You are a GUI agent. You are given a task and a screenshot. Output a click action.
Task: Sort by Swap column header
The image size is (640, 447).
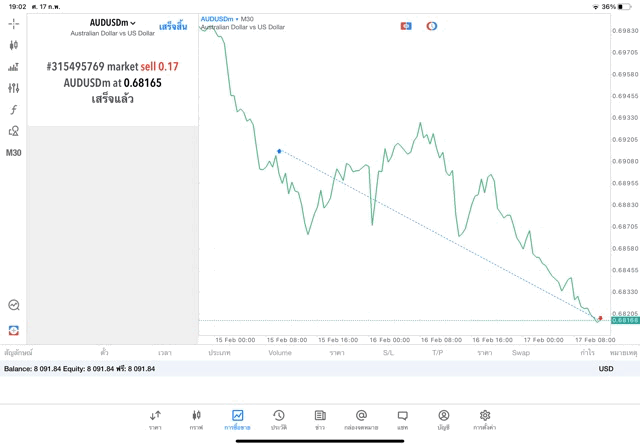point(521,353)
